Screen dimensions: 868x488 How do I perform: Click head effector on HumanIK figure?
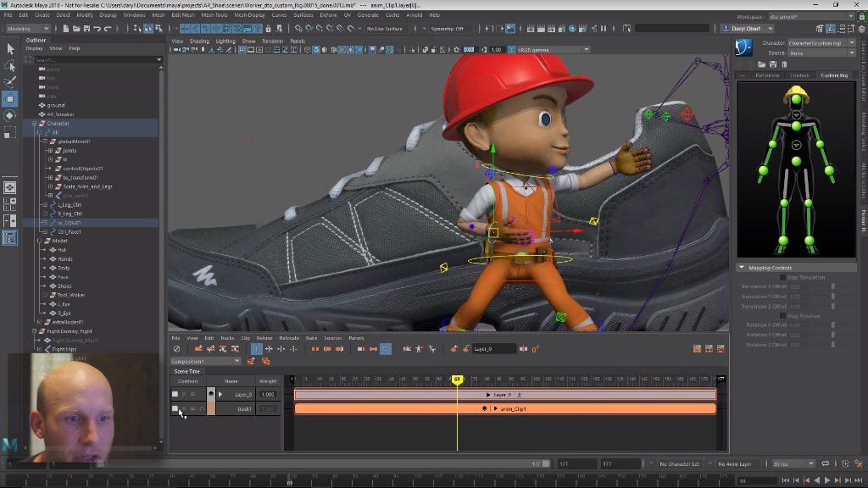796,100
